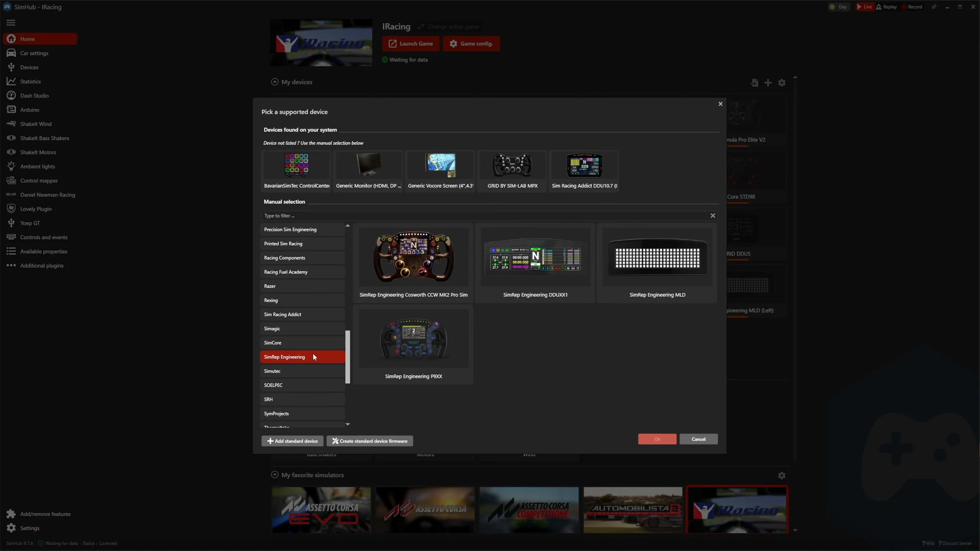Collapse My favorite simulators section

275,475
